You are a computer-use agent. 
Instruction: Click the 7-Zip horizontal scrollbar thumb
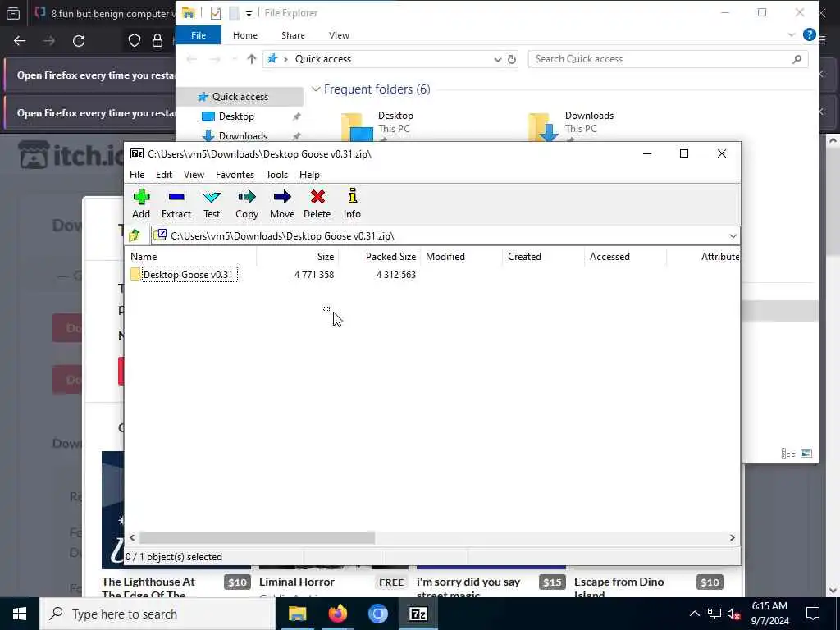pos(257,537)
